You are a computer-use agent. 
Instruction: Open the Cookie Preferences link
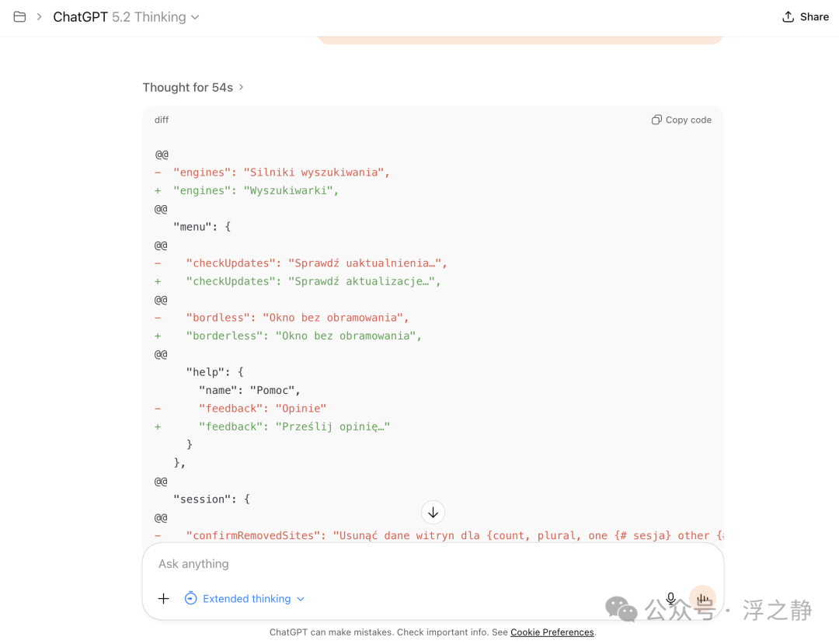pyautogui.click(x=552, y=632)
